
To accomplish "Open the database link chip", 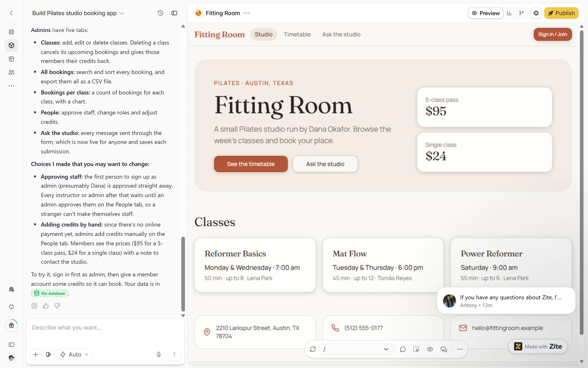I will [x=50, y=293].
